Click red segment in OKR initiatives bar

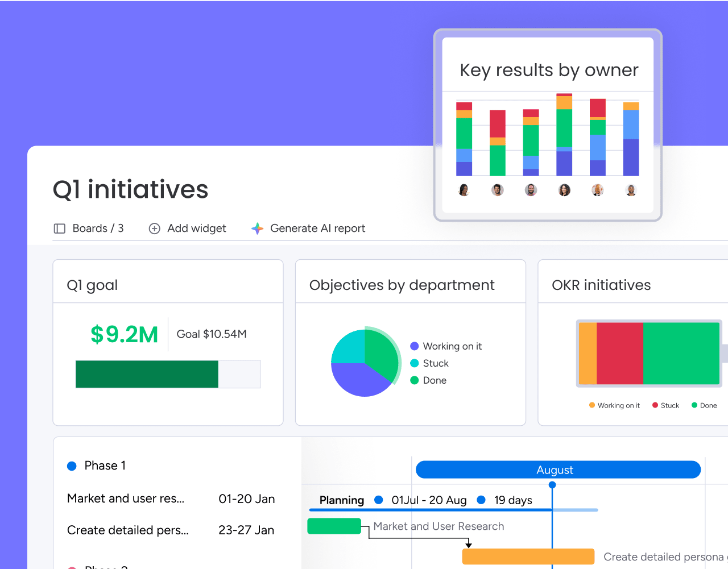tap(620, 354)
